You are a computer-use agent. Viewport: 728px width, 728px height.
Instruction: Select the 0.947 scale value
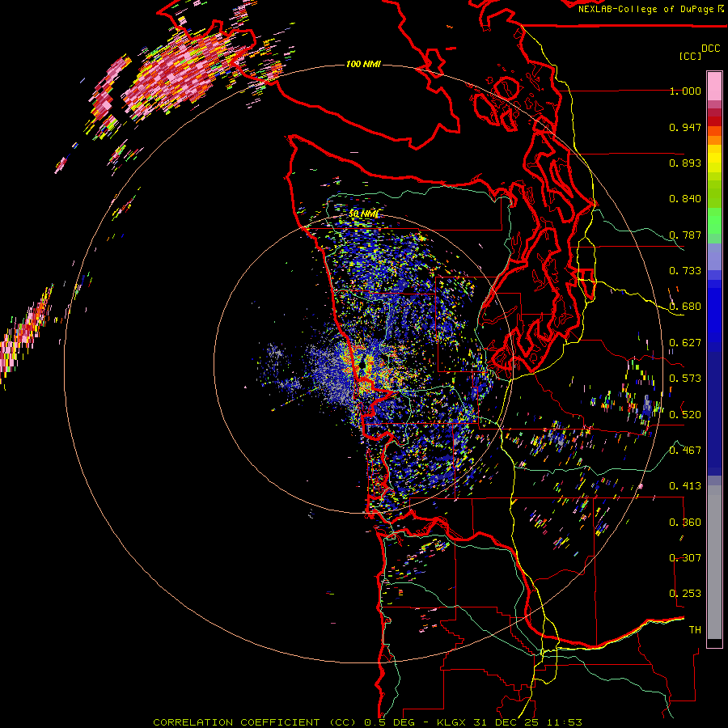[x=685, y=127]
